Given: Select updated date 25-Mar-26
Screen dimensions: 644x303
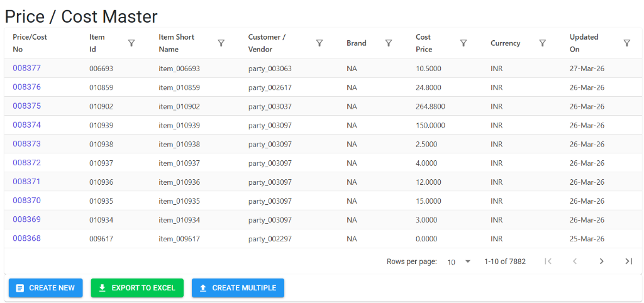Looking at the screenshot, I should tap(587, 238).
